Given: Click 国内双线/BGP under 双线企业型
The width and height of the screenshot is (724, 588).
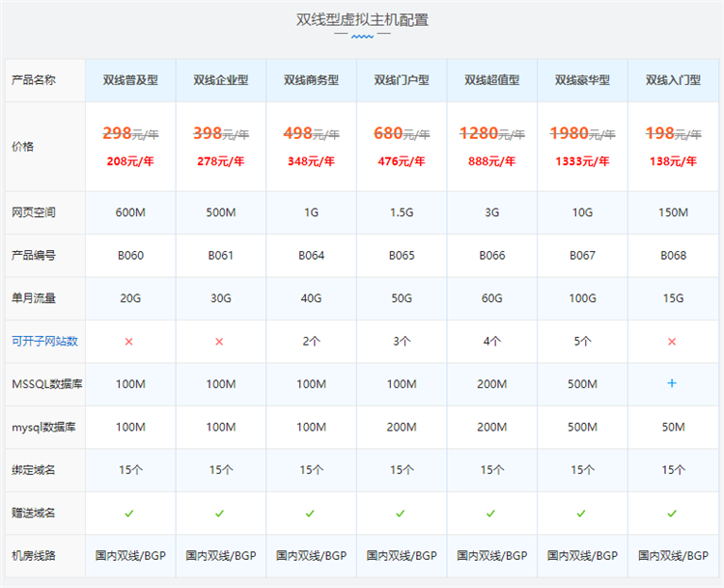Looking at the screenshot, I should 220,556.
